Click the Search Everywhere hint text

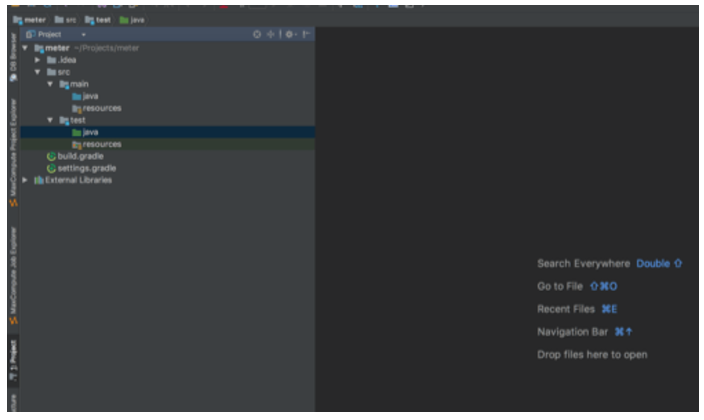(583, 264)
